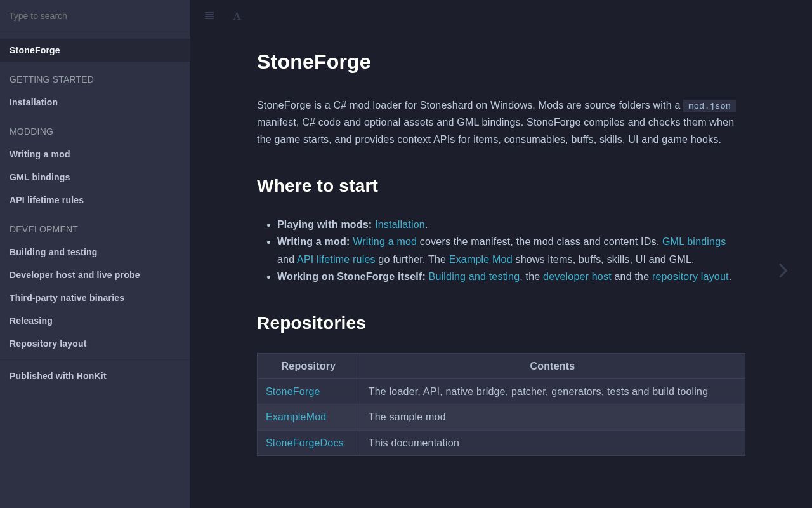Open Repository layout sidebar entry
Screen dimensions: 812x508
pyautogui.click(x=95, y=344)
